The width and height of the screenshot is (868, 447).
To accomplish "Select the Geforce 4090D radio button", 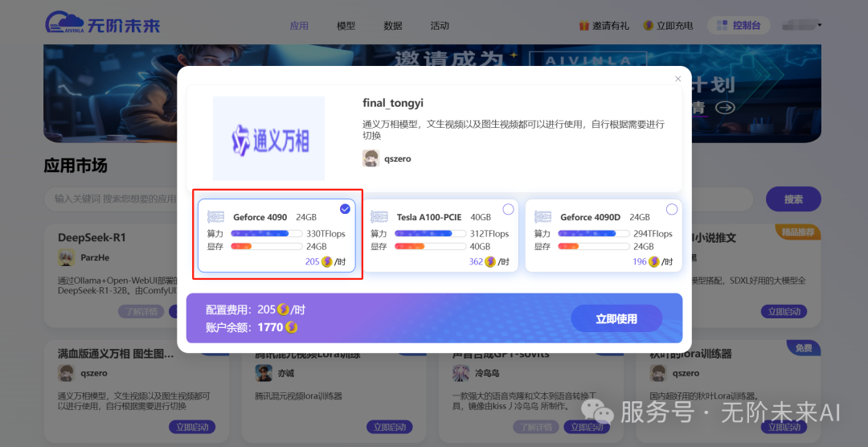I will point(671,209).
